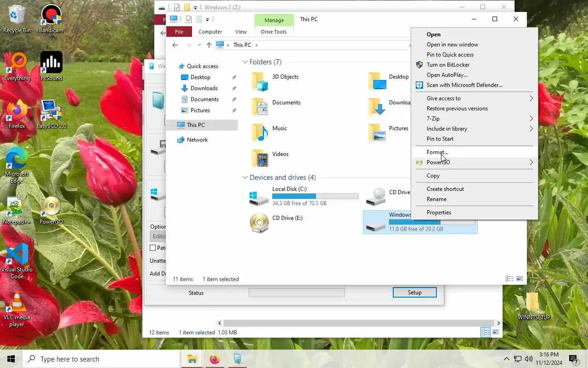The width and height of the screenshot is (588, 368).
Task: Open the PowerISO desktop shortcut
Action: (x=51, y=210)
